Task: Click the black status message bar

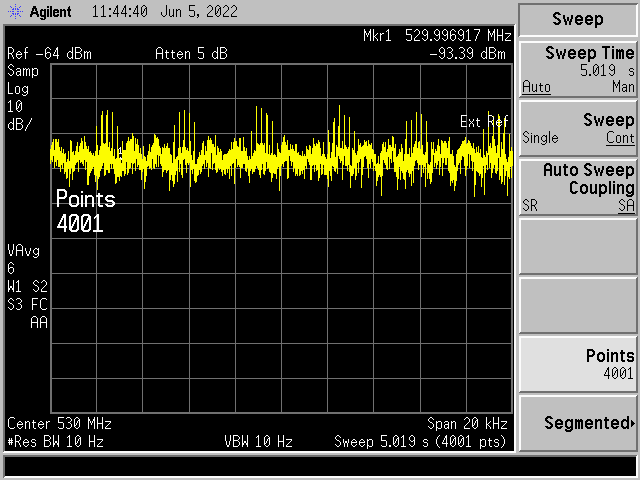Action: point(320,466)
